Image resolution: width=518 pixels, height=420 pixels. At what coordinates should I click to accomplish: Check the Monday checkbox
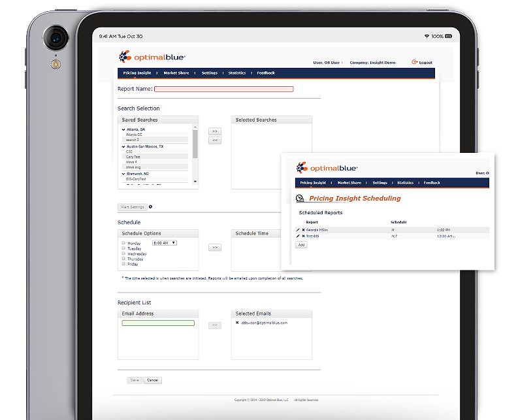pos(123,243)
